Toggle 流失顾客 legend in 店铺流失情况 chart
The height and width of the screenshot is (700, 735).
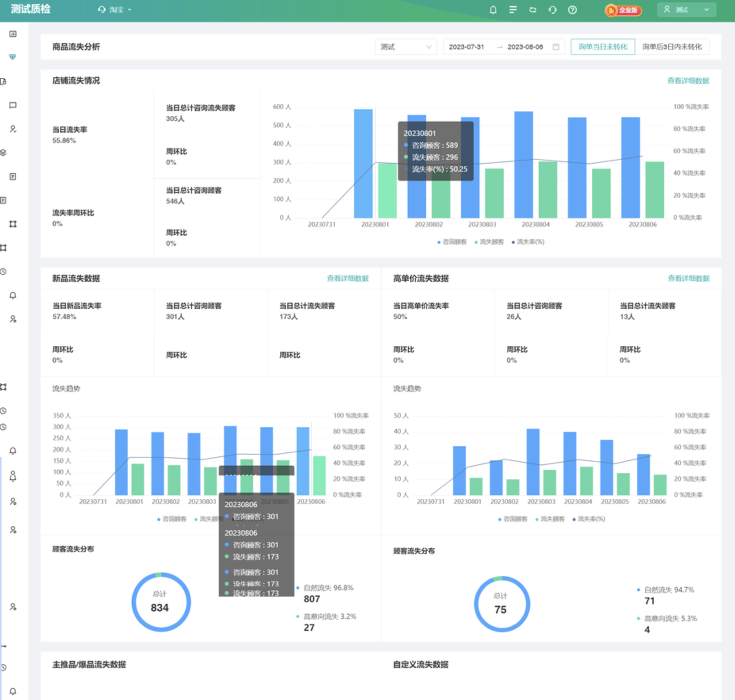click(489, 242)
